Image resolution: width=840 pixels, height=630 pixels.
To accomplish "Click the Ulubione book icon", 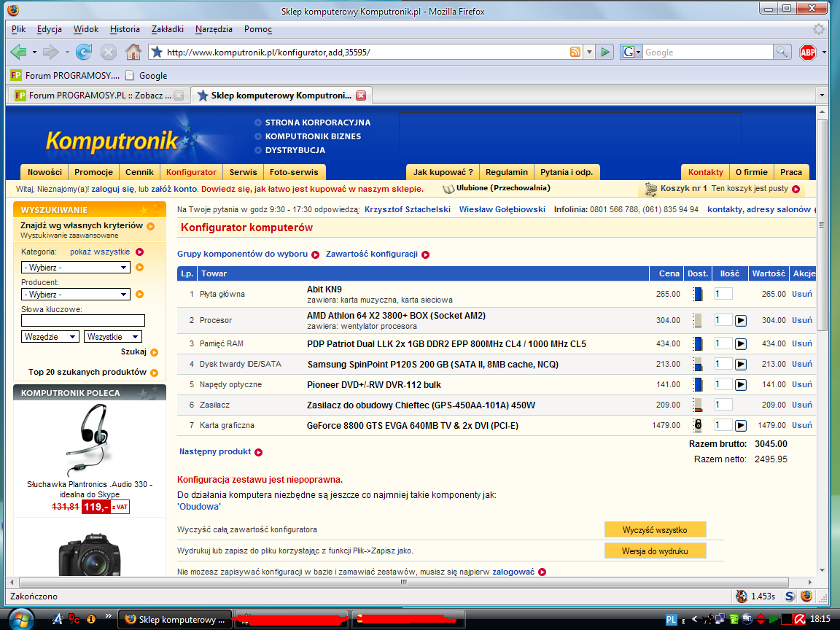I will click(x=448, y=189).
